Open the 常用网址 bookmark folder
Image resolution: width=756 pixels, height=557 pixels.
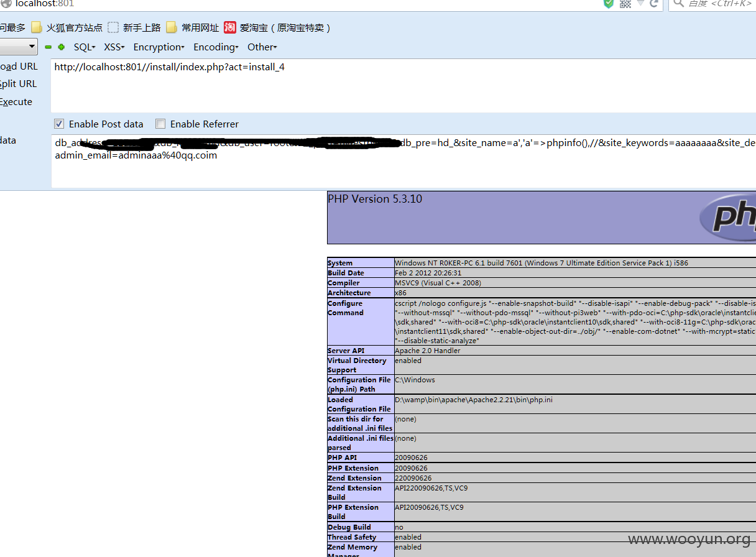point(192,27)
